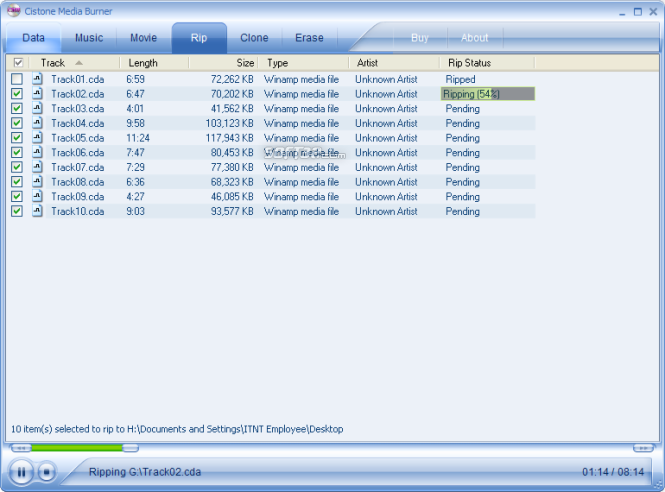The height and width of the screenshot is (492, 665).
Task: Click the Buy button
Action: [x=420, y=38]
